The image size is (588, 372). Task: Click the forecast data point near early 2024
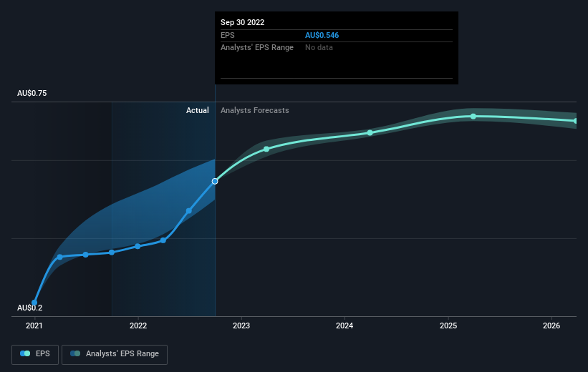click(x=370, y=133)
